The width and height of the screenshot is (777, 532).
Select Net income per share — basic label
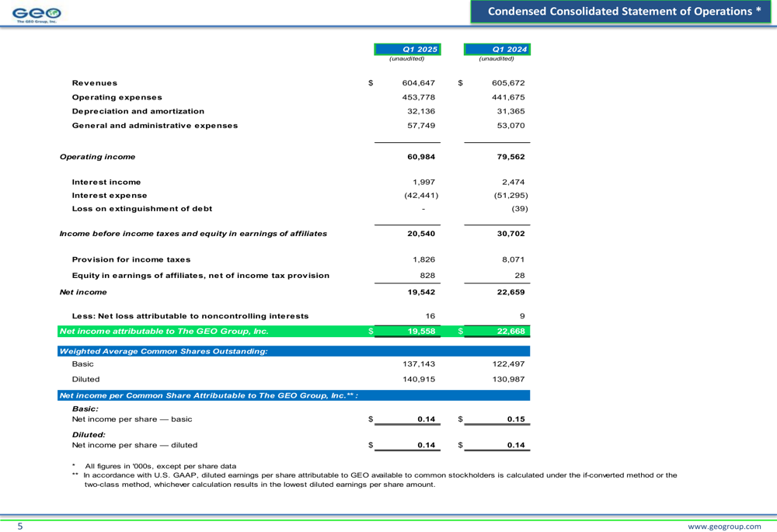pyautogui.click(x=132, y=419)
